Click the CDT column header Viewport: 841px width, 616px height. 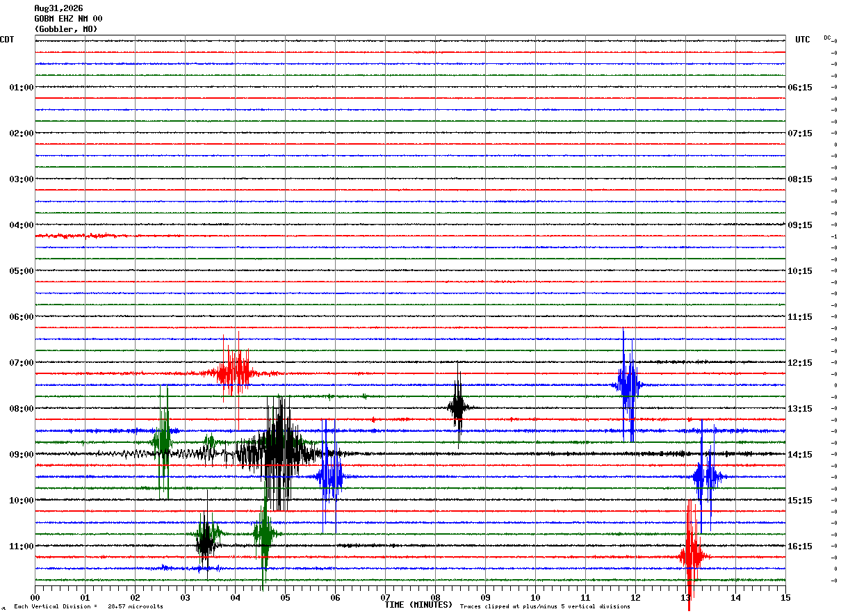pos(7,40)
